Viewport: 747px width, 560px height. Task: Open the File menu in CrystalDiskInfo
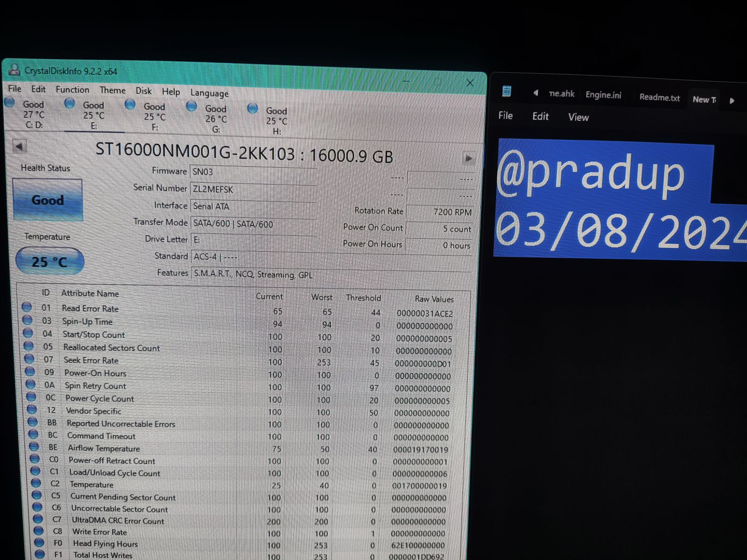click(x=14, y=88)
